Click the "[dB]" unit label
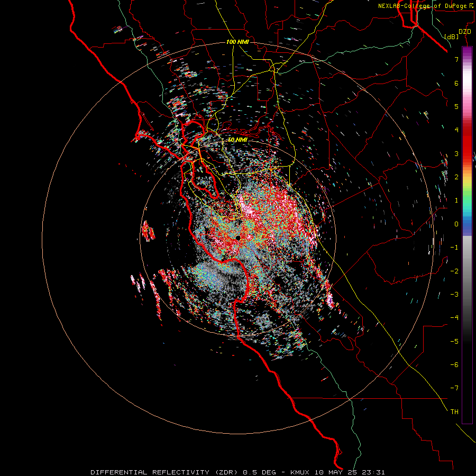The height and width of the screenshot is (476, 476). [452, 37]
